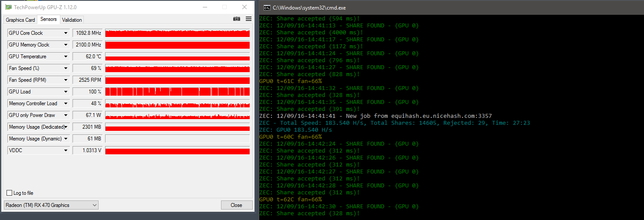Click the 62.0 °C temperature value
Viewport: 644px width, 220px height.
88,57
